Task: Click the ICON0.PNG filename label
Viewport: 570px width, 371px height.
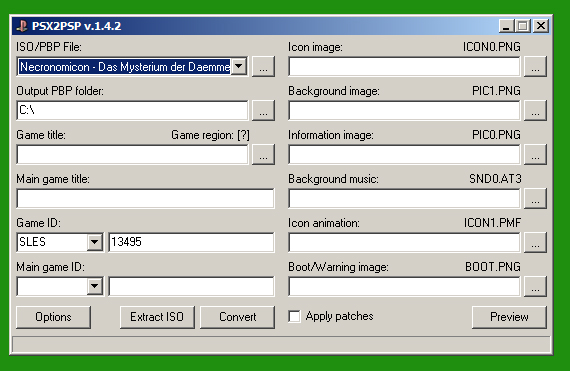Action: coord(491,47)
